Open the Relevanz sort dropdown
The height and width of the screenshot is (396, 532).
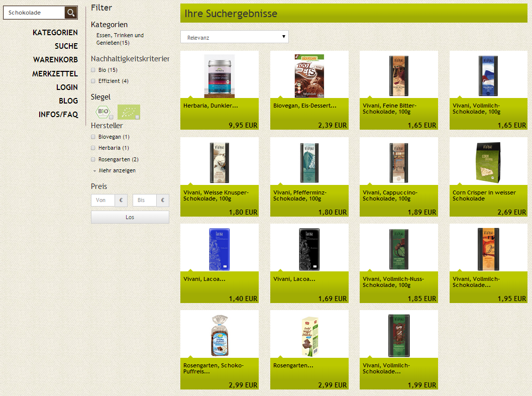click(235, 37)
